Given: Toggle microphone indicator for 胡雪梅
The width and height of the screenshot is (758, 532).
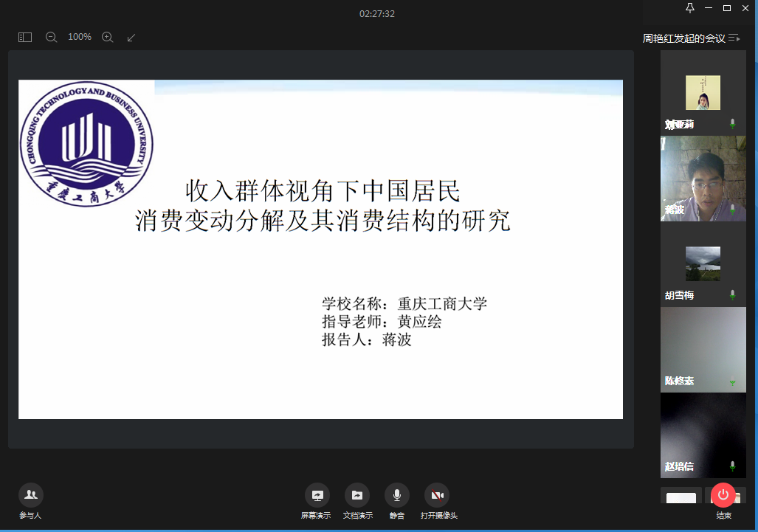Looking at the screenshot, I should click(x=732, y=295).
